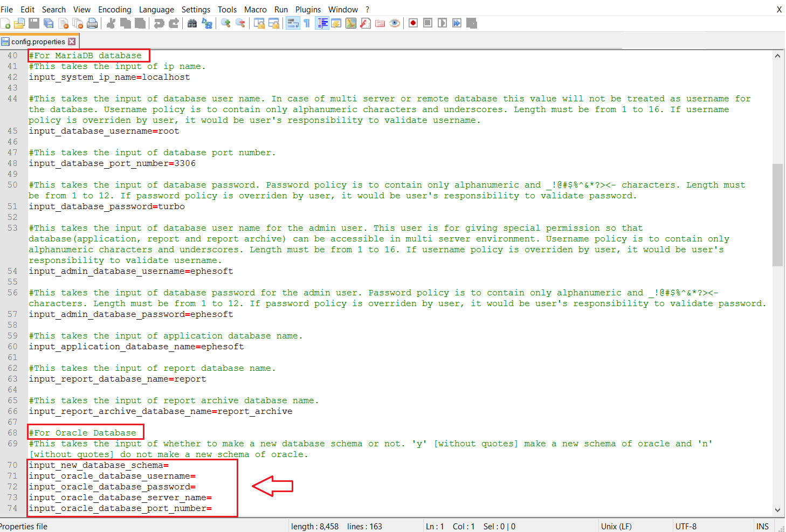Click Run a Macro Multiple Times icon
The image size is (786, 532).
click(457, 23)
